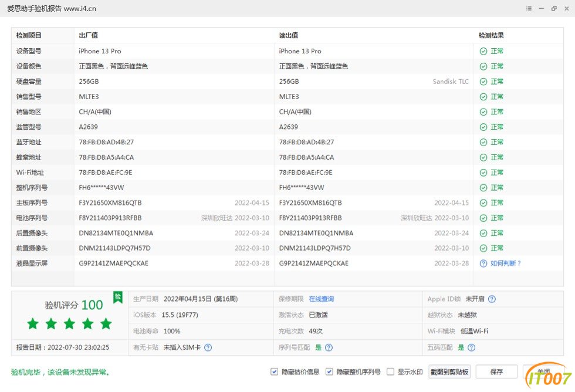
Task: Click the green check icon for 硬盘容量
Action: point(483,82)
